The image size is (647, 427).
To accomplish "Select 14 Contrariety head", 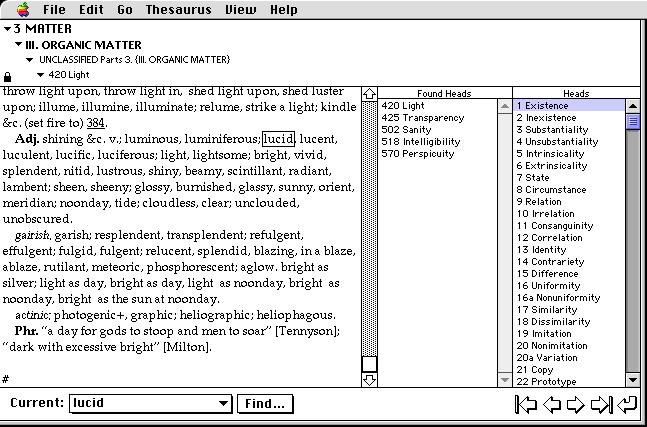I will (569, 261).
